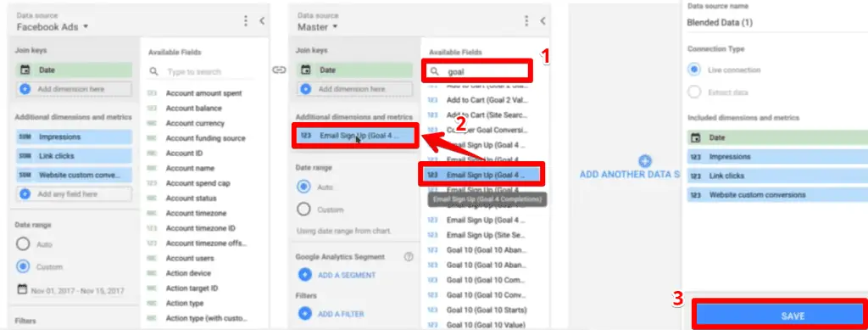Click type icon beside Account name
This screenshot has width=868, height=330.
pyautogui.click(x=152, y=168)
